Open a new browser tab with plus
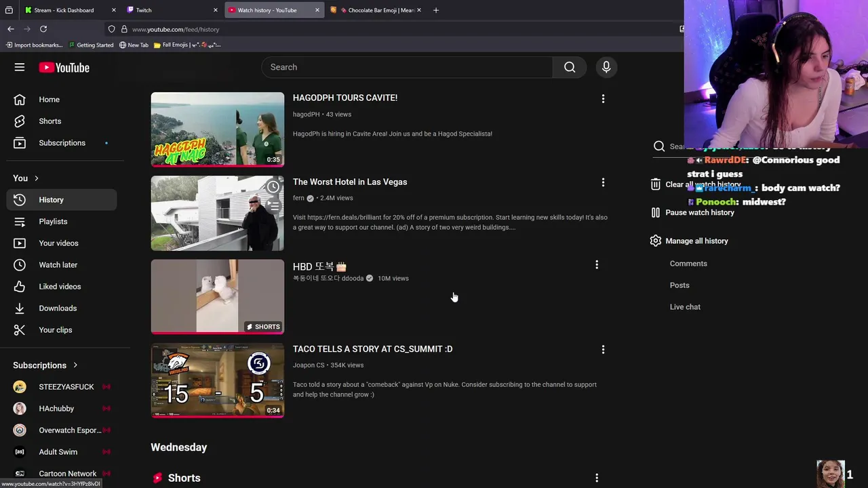 point(436,10)
